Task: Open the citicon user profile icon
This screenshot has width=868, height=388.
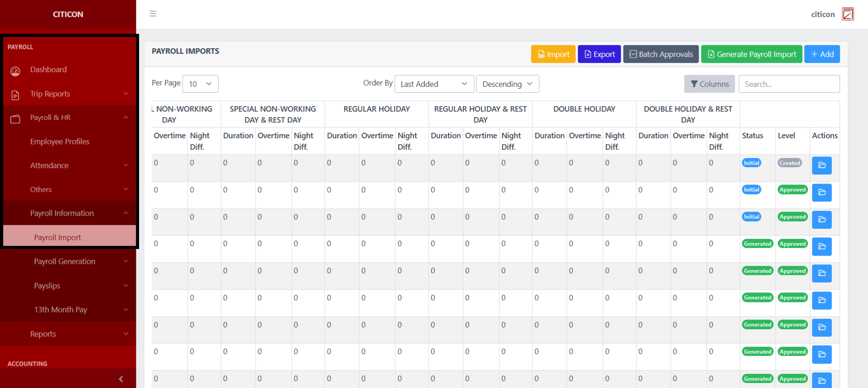Action: pos(847,14)
